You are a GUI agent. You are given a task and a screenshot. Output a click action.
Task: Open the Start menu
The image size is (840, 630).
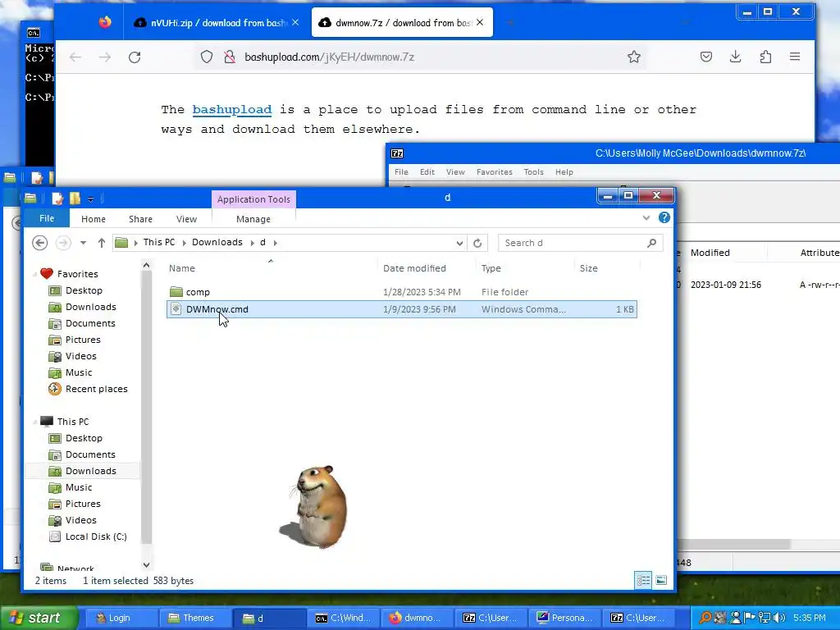(x=38, y=618)
